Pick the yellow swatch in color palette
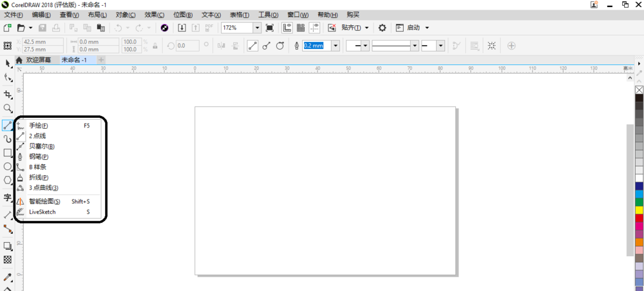The height and width of the screenshot is (291, 644). 639,210
